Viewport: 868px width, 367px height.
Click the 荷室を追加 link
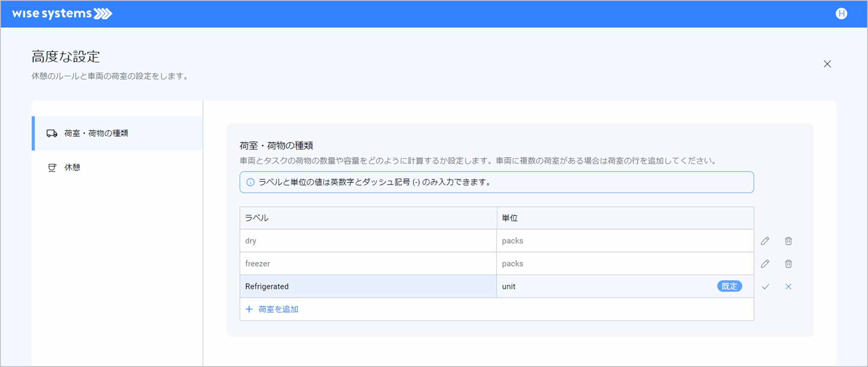click(278, 309)
